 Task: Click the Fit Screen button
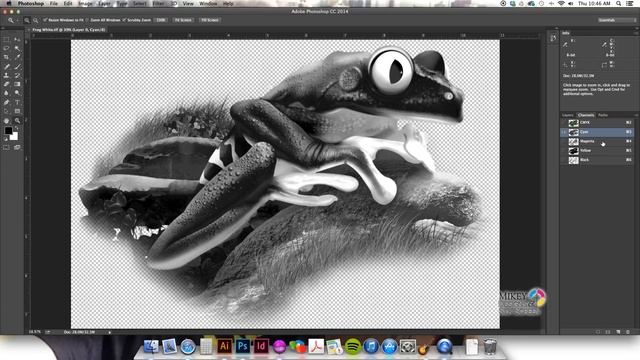point(183,20)
